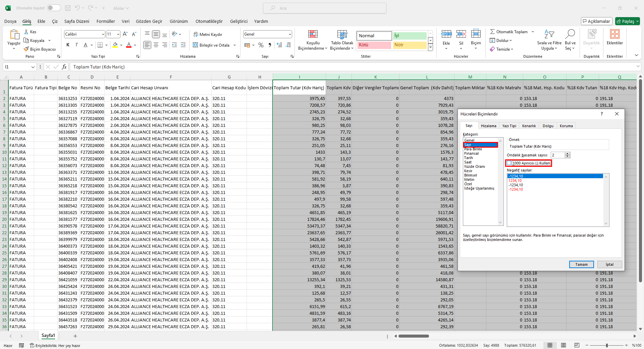Enable the 1000 Ayırıcısı Kullan checkbox
The image size is (644, 349).
pos(509,163)
